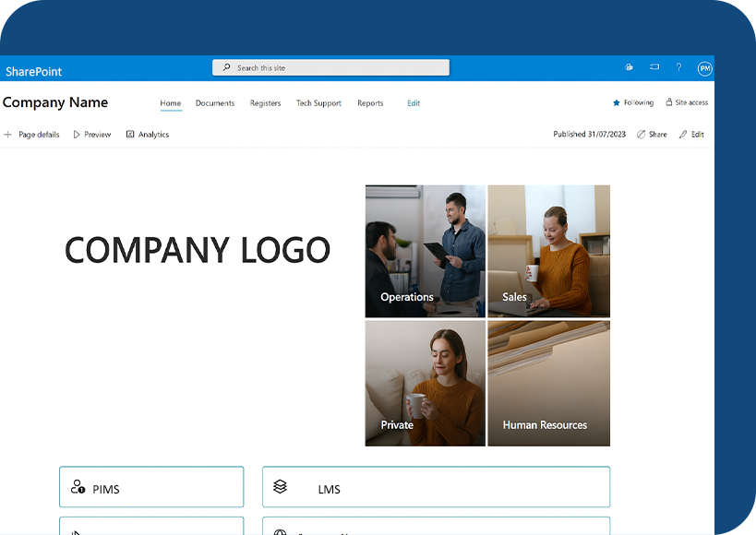
Task: Go to the Tech Support menu item
Action: (x=318, y=103)
